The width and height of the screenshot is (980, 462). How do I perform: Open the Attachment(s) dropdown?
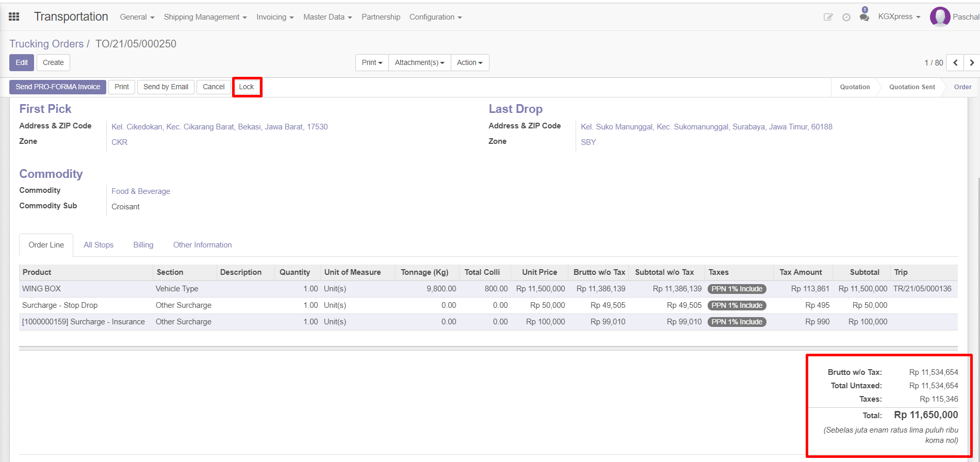click(x=419, y=62)
